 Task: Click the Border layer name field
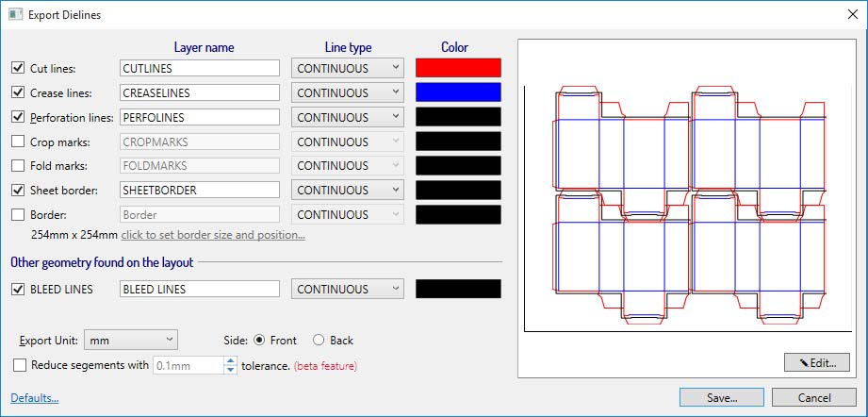200,214
